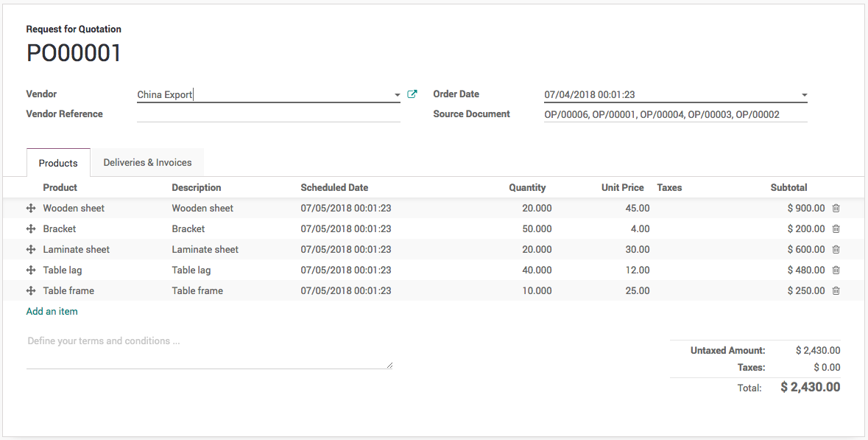Viewport: 868px width, 440px height.
Task: Grab the drag handle for Wooden sheet
Action: (x=31, y=209)
